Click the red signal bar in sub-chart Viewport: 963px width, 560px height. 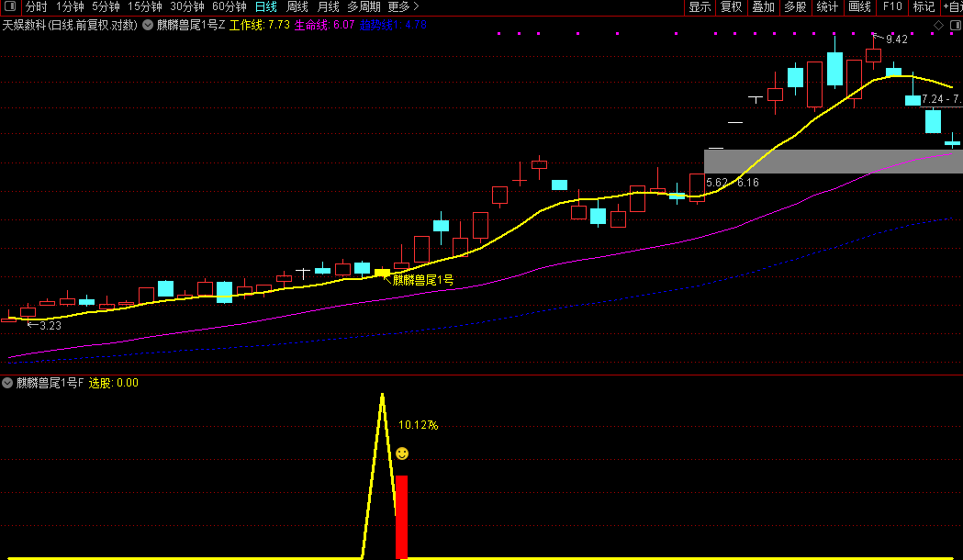(x=402, y=517)
